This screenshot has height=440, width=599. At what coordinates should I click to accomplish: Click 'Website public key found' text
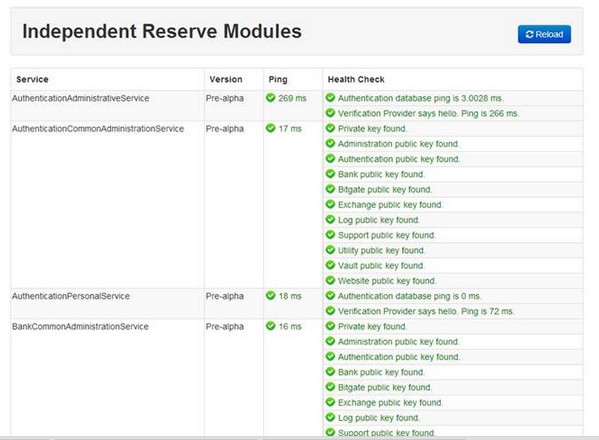[387, 281]
